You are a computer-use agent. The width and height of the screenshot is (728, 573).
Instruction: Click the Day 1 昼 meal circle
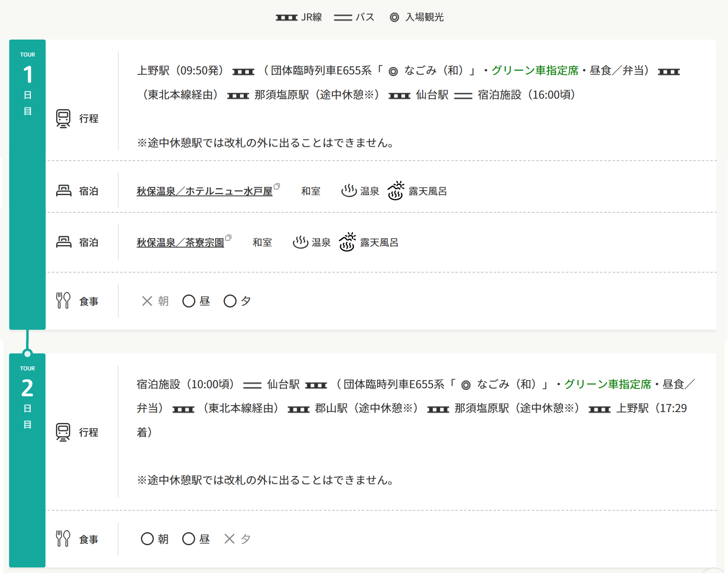[188, 301]
